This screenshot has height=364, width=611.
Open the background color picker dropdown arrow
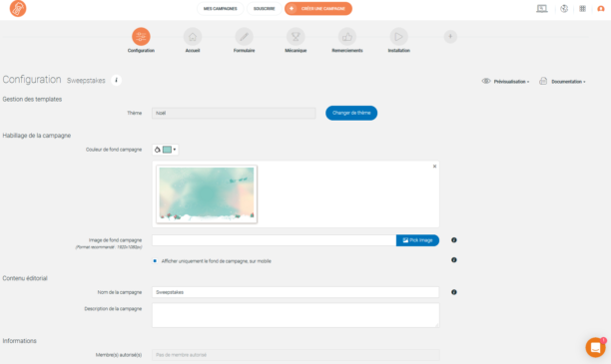(175, 150)
